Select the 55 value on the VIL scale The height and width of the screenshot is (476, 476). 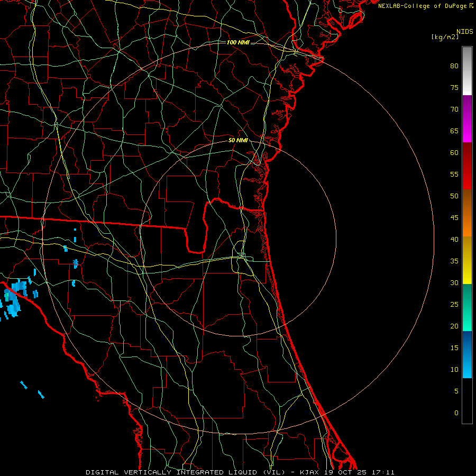[454, 175]
